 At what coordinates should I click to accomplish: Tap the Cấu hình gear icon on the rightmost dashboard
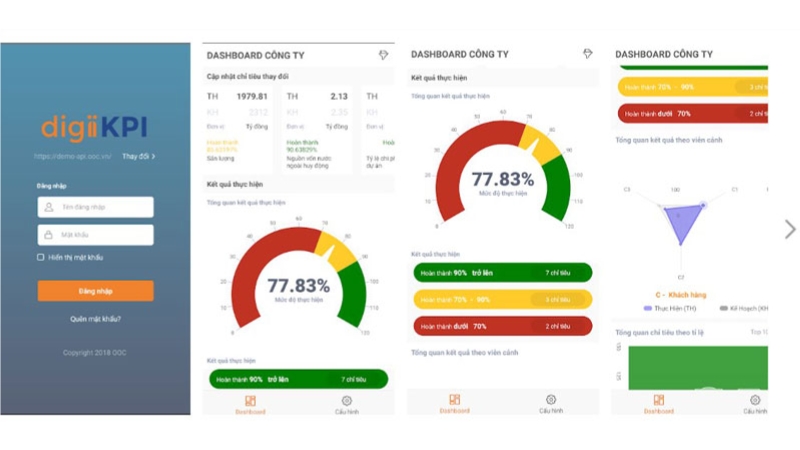click(755, 400)
